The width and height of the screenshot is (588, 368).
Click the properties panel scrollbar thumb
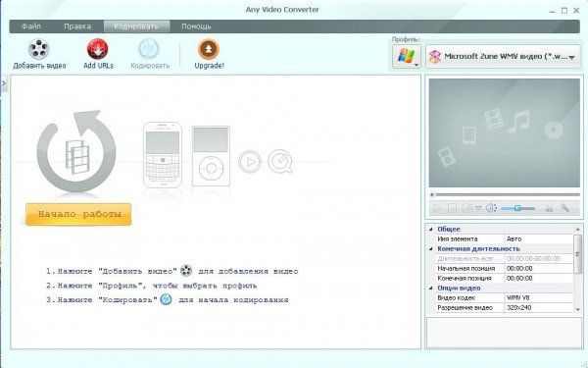577,254
